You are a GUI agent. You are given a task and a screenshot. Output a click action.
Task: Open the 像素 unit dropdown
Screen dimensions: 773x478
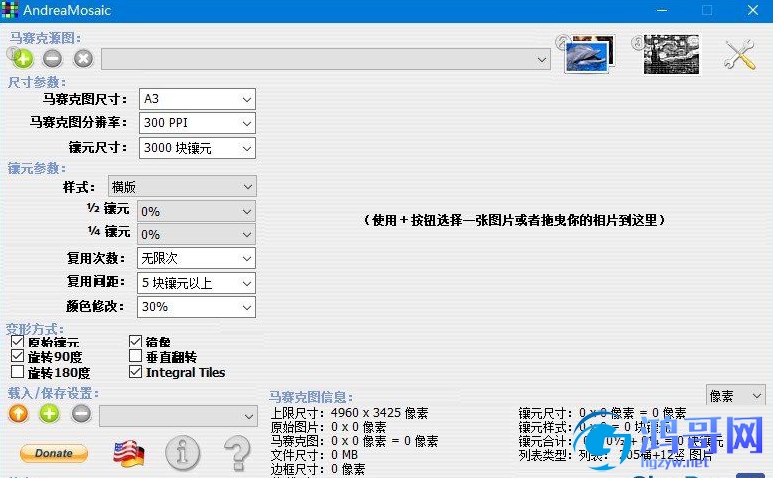[x=736, y=395]
